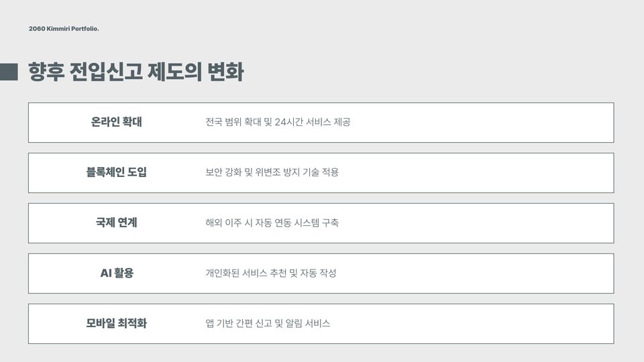The image size is (644, 362).
Task: Click the text '개인화된 서비스 추천 및 자동 작성'
Action: (x=270, y=273)
